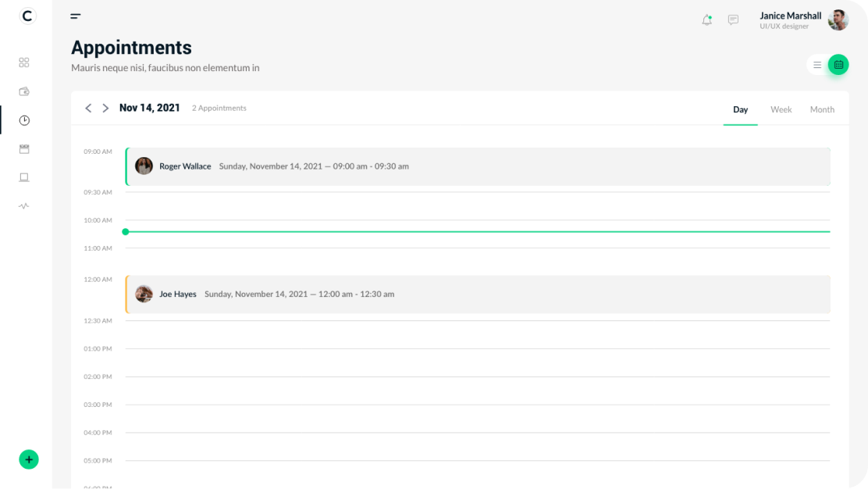868x489 pixels.
Task: Open Roger Wallace appointment
Action: coord(478,166)
